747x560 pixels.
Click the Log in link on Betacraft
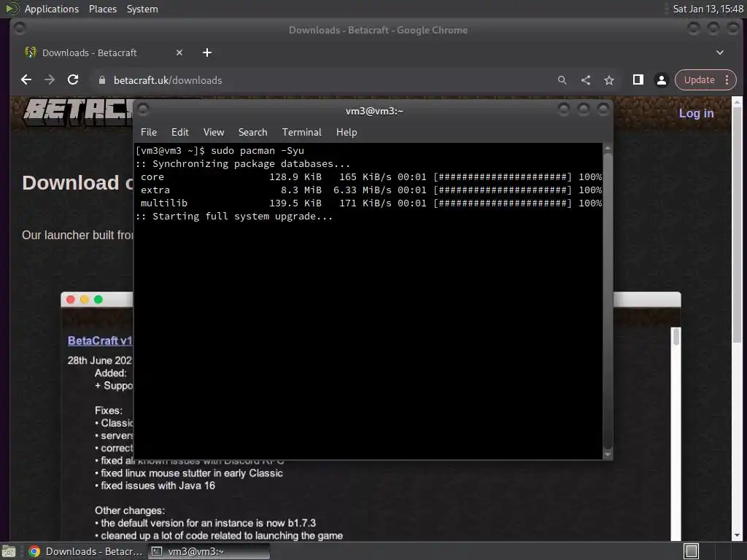pos(696,113)
